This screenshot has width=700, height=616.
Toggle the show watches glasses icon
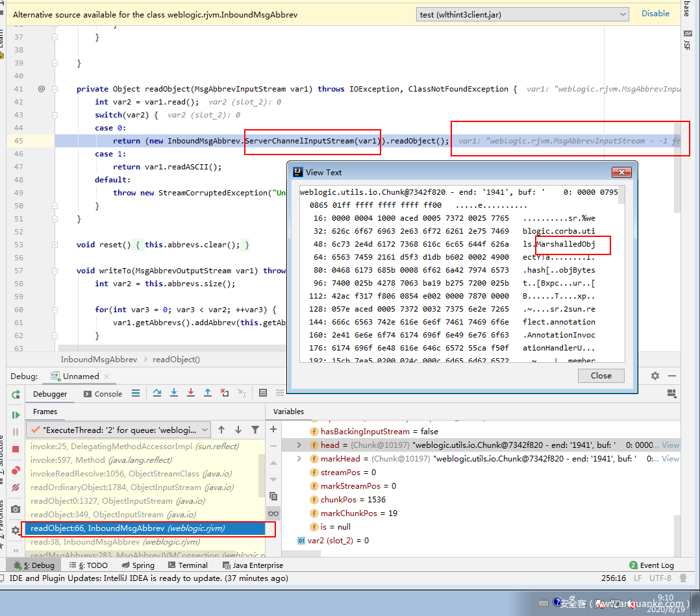[273, 513]
